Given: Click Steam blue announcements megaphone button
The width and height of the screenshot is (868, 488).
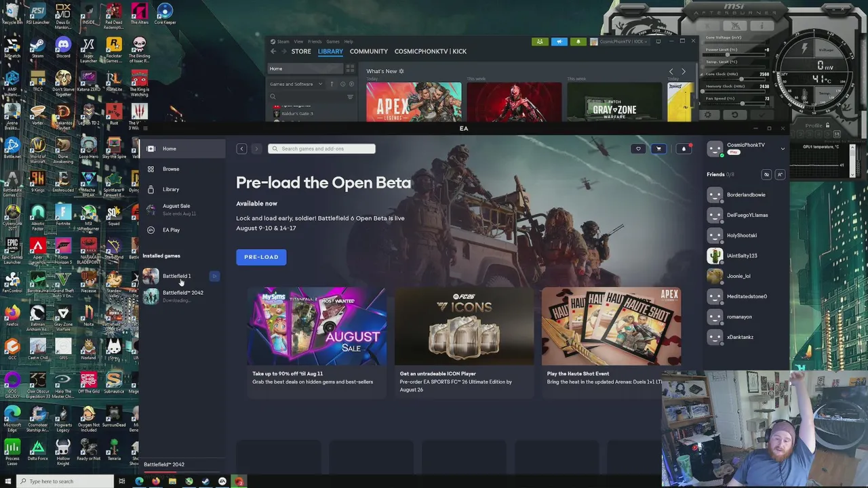Looking at the screenshot, I should pos(559,41).
